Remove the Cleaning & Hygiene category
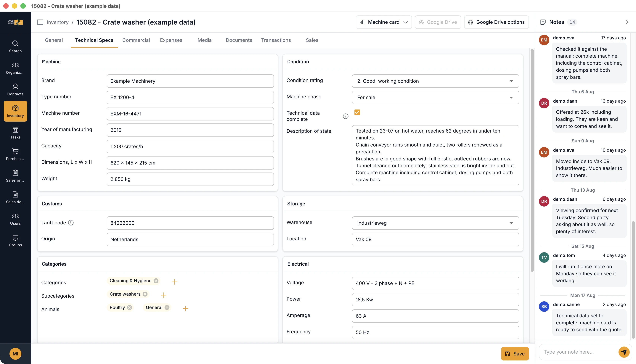The width and height of the screenshot is (636, 364). (156, 281)
